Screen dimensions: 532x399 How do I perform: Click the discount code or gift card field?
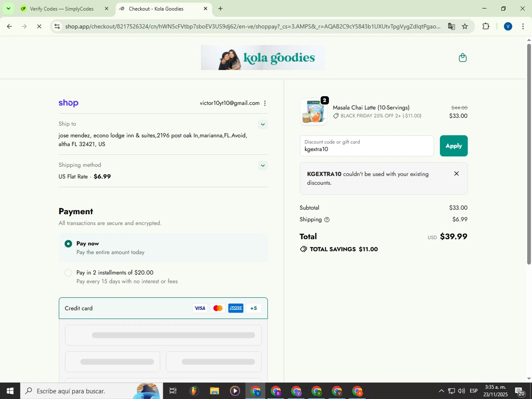[367, 146]
